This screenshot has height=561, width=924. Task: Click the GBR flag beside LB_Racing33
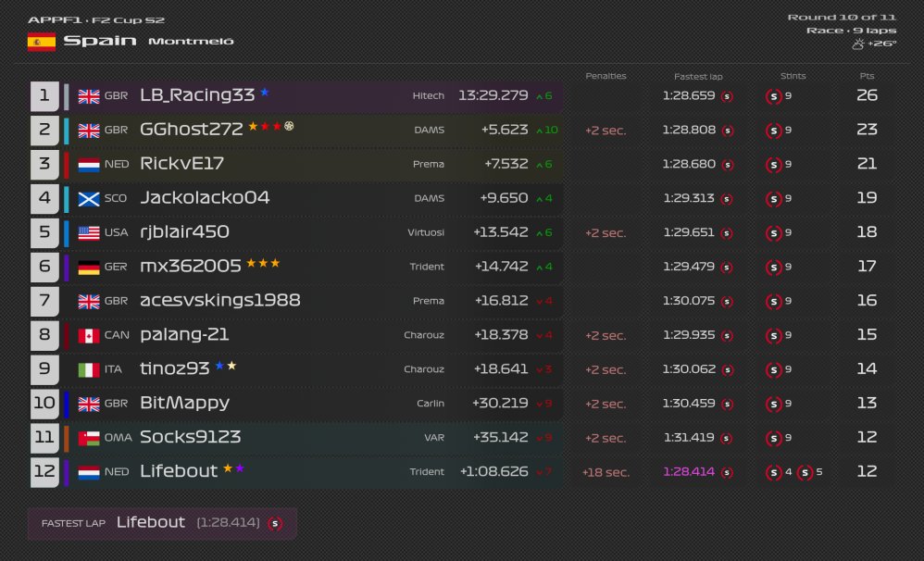pyautogui.click(x=89, y=96)
